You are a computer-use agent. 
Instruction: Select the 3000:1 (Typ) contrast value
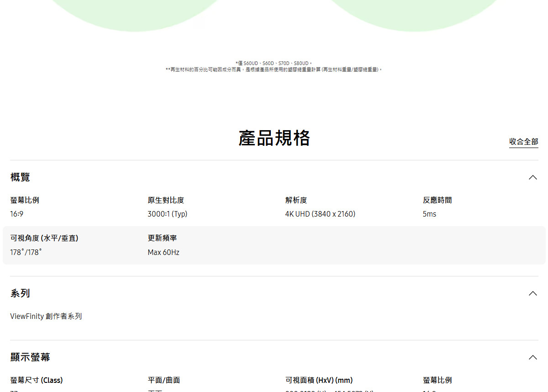coord(167,214)
